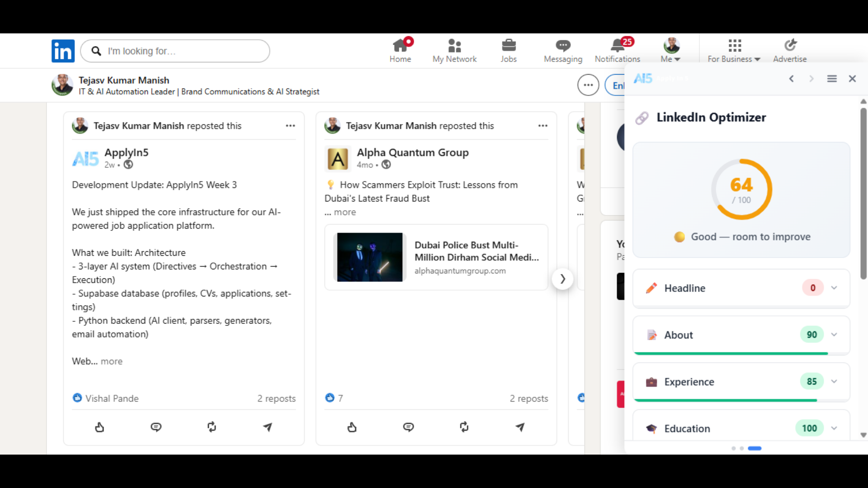
Task: Open the Me profile menu icon
Action: tap(670, 46)
